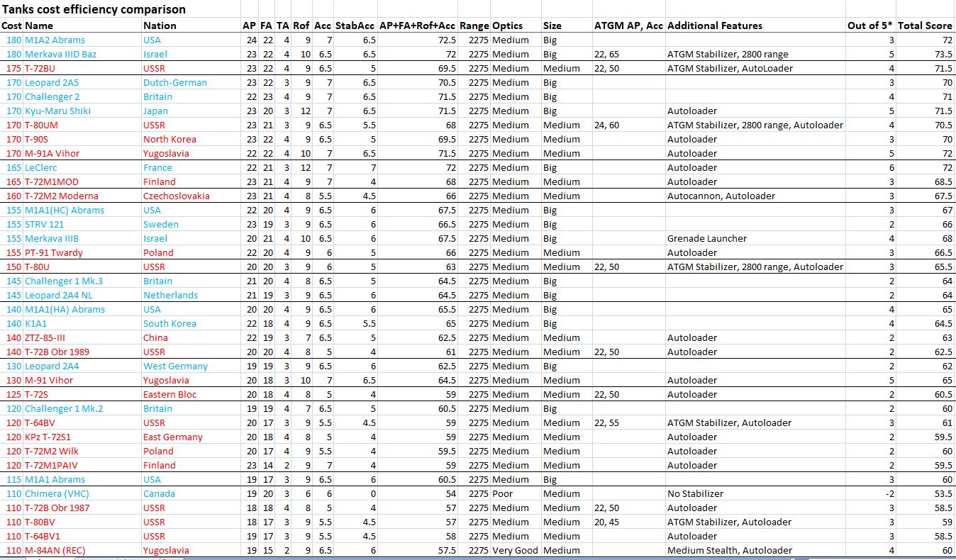Select the "Additional Features" column header

(715, 26)
